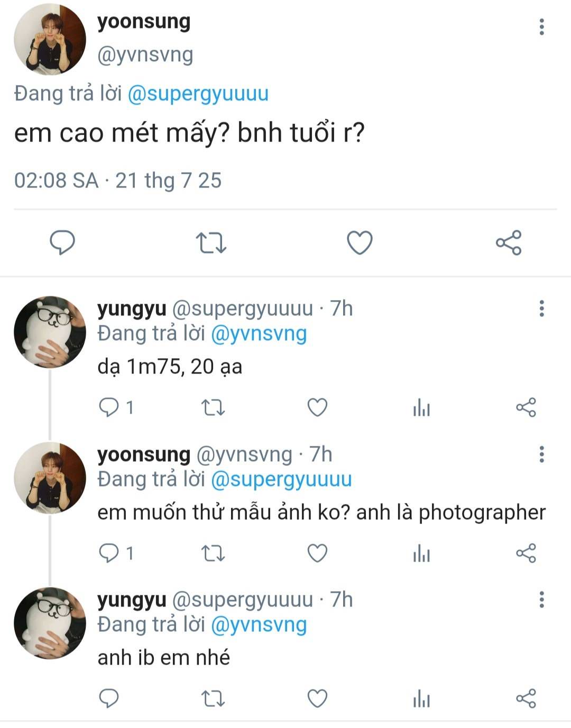This screenshot has height=728, width=571.
Task: Like the photographer offer reply
Action: pos(317,553)
